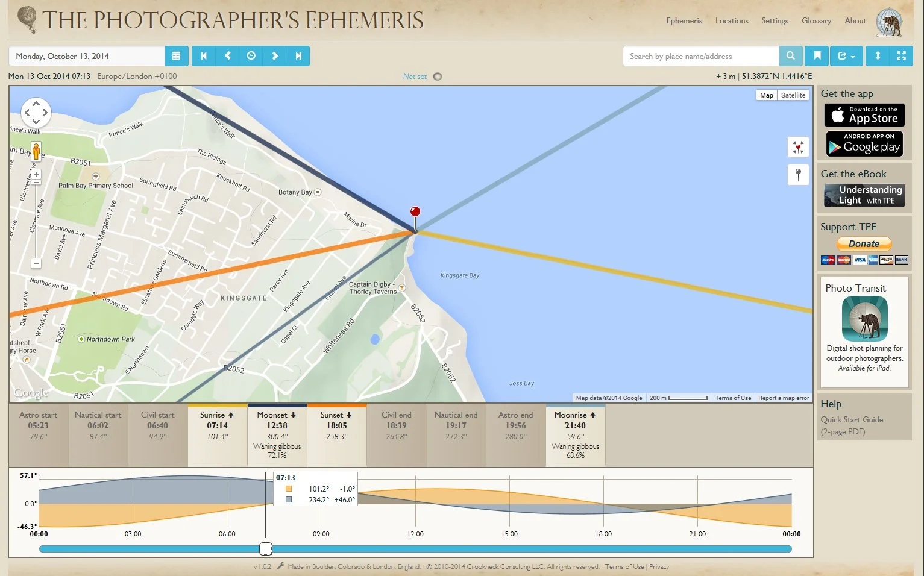Open the calendar date picker icon
924x576 pixels.
(x=176, y=56)
